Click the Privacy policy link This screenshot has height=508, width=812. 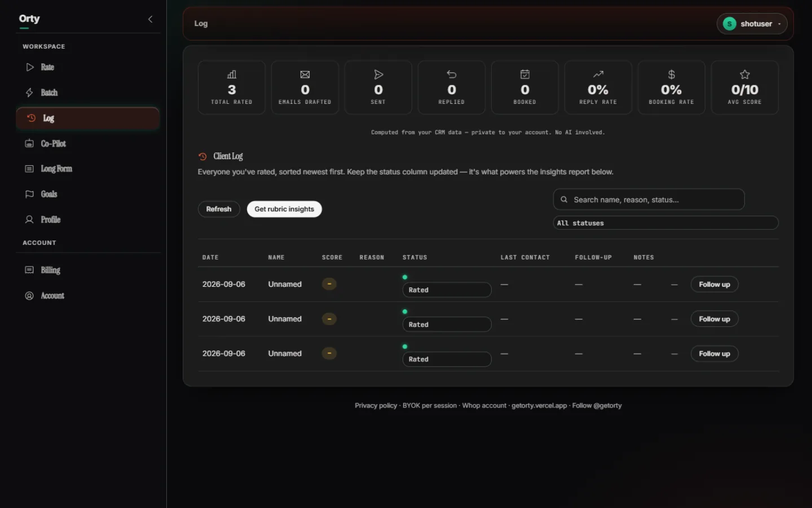point(376,405)
